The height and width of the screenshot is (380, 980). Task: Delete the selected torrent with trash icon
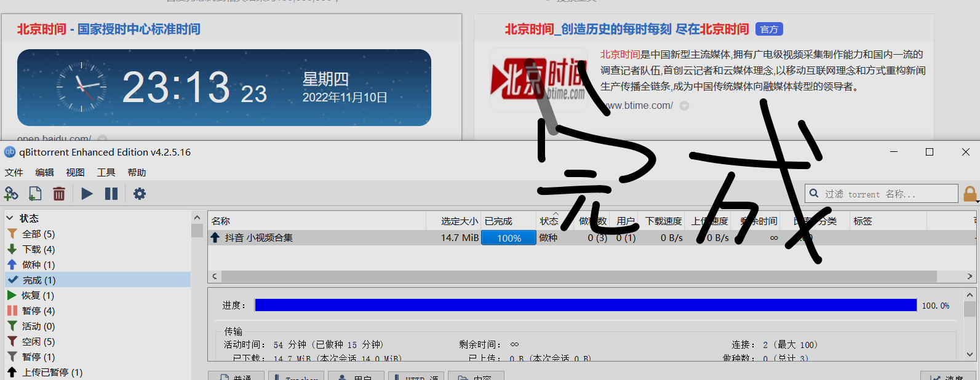click(59, 194)
